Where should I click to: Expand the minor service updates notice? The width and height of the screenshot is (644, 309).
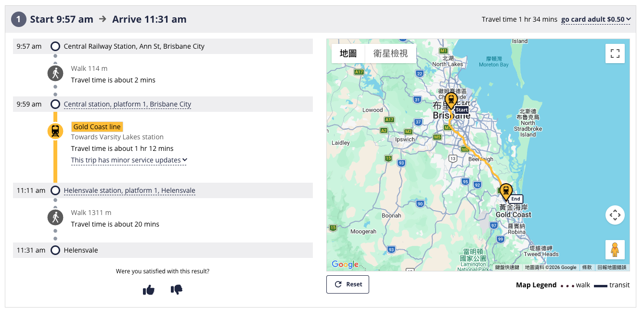[x=129, y=160]
